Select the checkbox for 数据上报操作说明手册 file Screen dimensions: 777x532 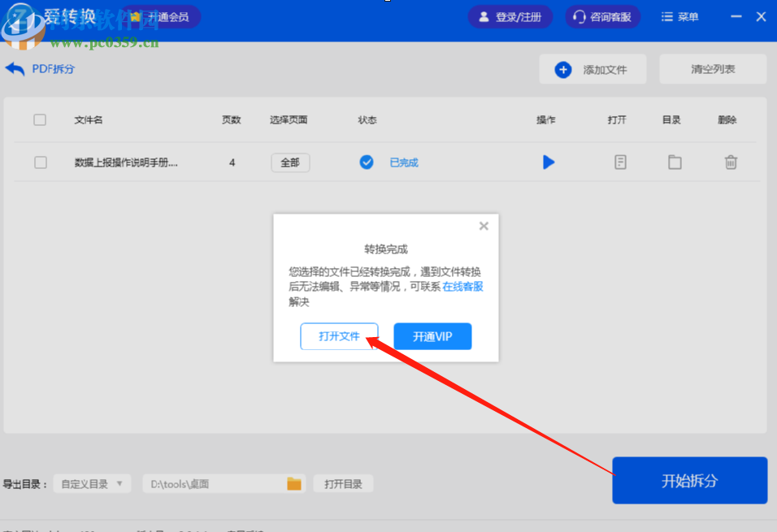(x=40, y=162)
